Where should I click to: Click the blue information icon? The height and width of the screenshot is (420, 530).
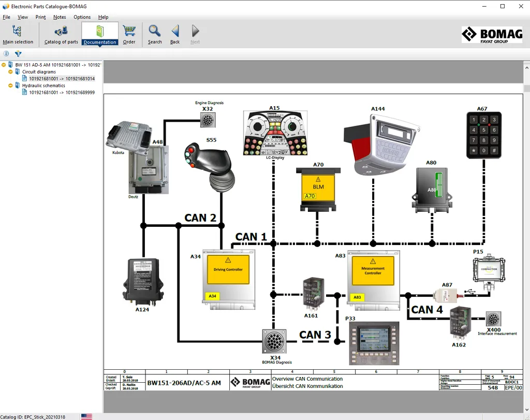pyautogui.click(x=6, y=53)
